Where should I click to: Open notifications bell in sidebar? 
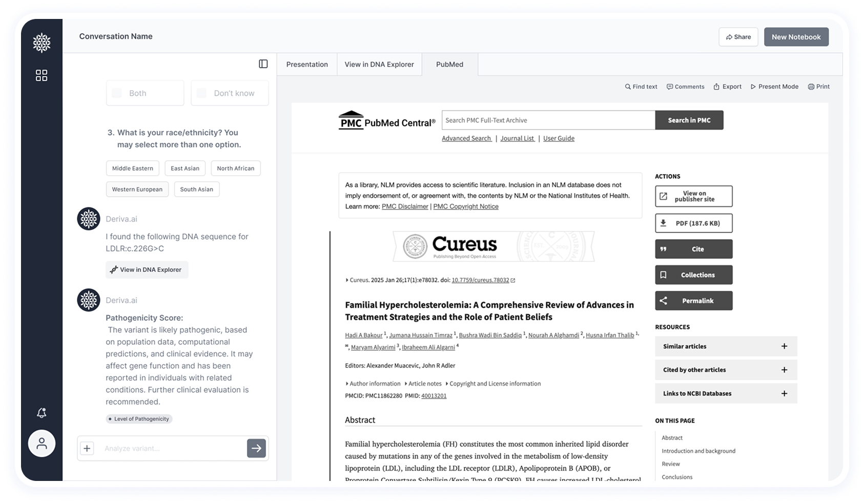pyautogui.click(x=42, y=413)
